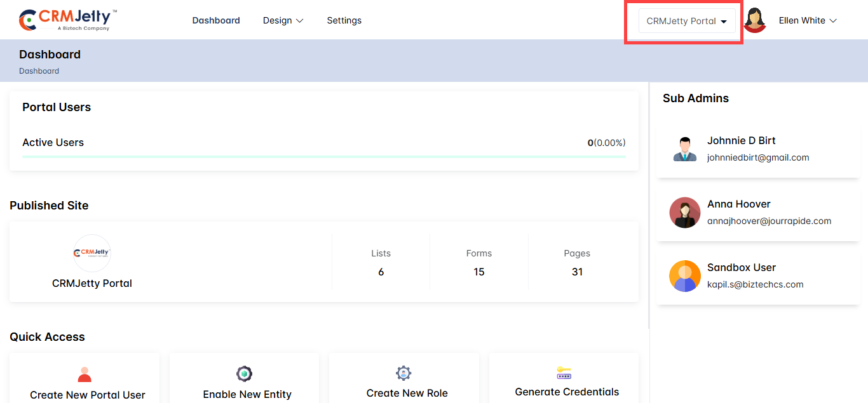Click the CRMJetty logo in header

click(68, 20)
